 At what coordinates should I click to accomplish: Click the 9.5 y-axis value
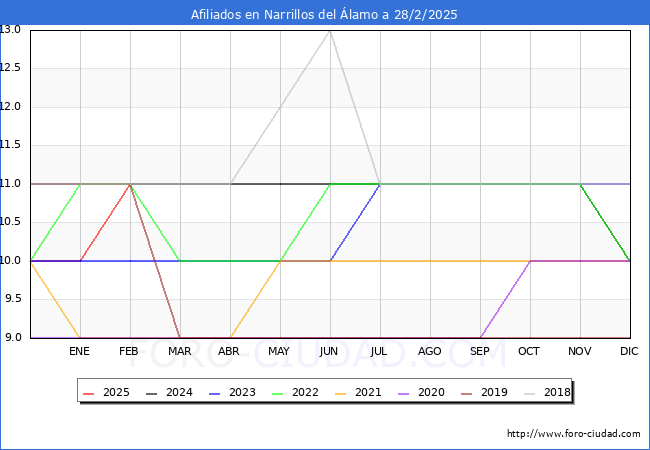(12, 299)
